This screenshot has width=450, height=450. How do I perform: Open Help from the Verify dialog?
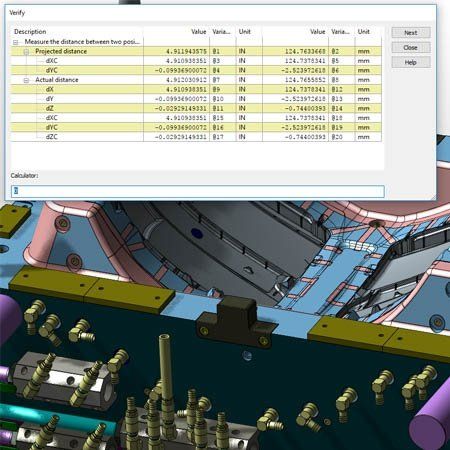pos(411,62)
